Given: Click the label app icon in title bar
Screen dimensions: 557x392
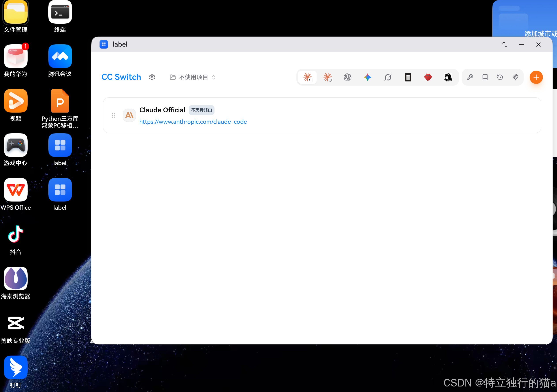Looking at the screenshot, I should [103, 44].
